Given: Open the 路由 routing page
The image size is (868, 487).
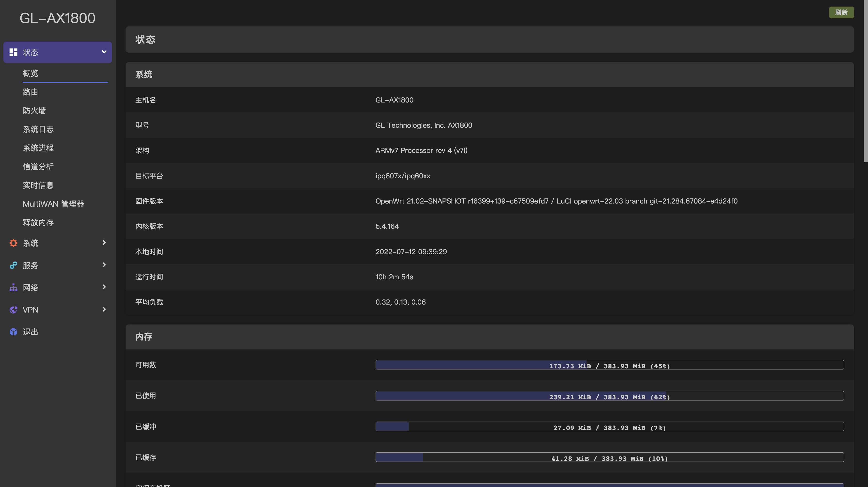Looking at the screenshot, I should (30, 92).
